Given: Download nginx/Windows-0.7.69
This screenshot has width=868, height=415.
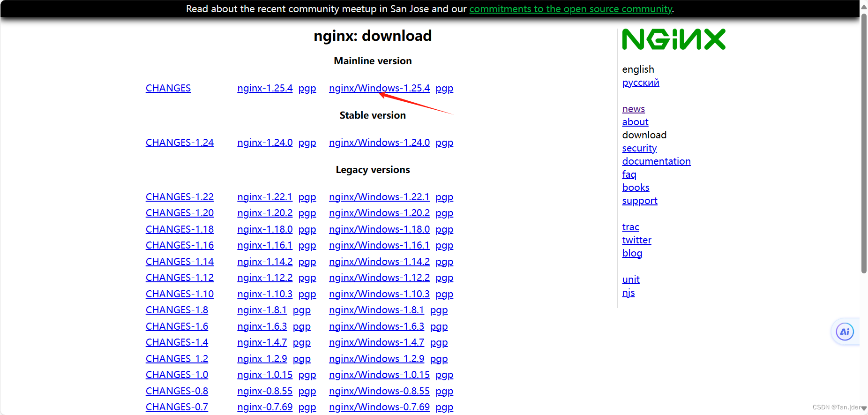Looking at the screenshot, I should tap(379, 407).
